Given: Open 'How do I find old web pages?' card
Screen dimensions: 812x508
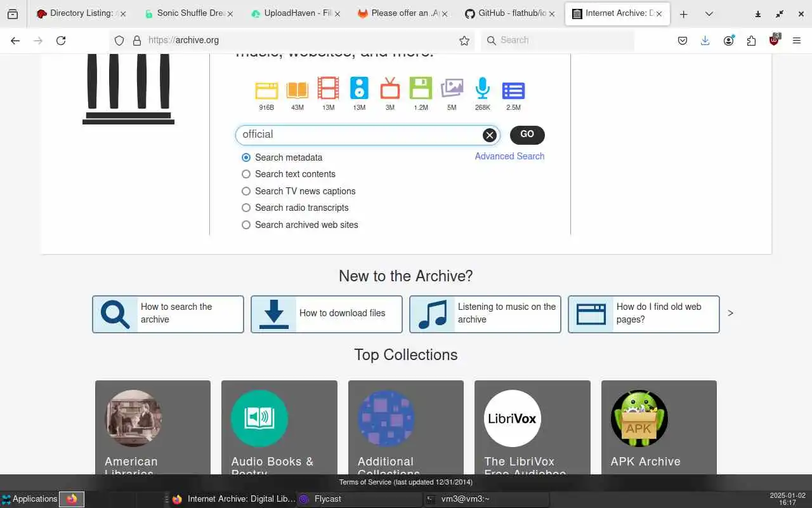Looking at the screenshot, I should pyautogui.click(x=644, y=314).
